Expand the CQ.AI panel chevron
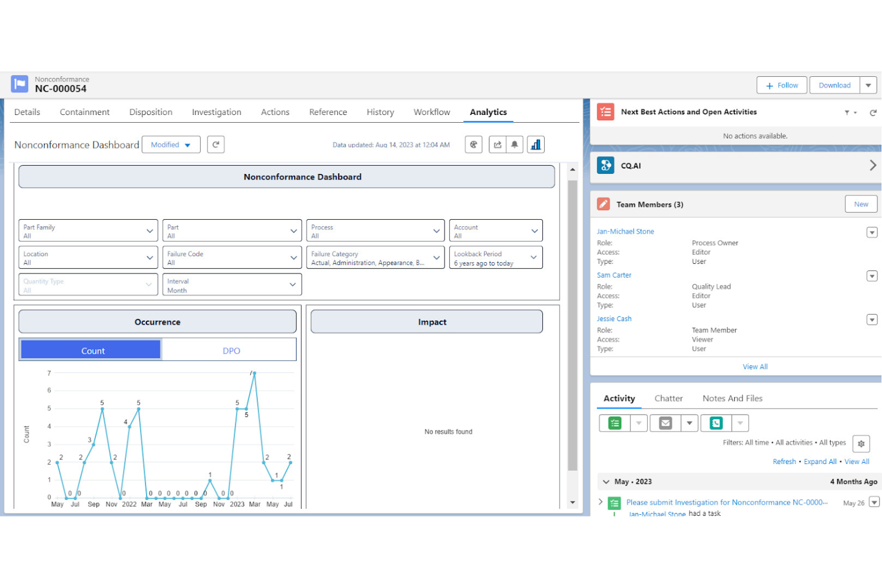 (872, 165)
